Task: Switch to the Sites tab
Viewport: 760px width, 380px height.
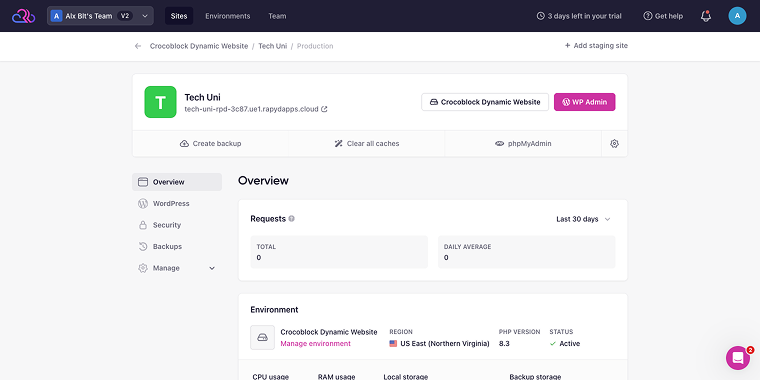Action: click(179, 16)
